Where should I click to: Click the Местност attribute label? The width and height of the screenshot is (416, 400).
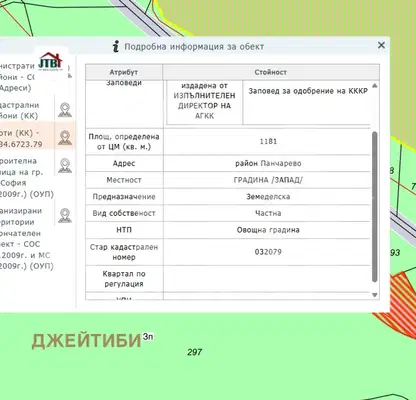click(x=124, y=180)
